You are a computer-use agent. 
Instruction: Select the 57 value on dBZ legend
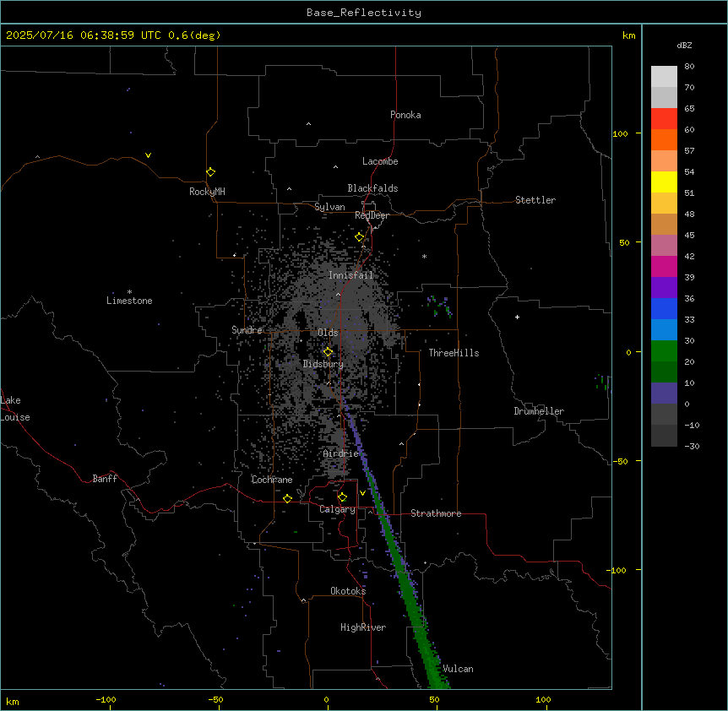(689, 151)
